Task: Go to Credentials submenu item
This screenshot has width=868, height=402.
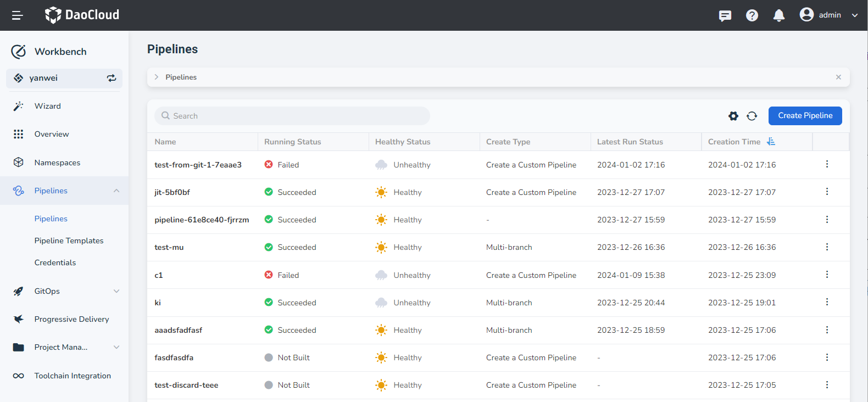Action: pyautogui.click(x=55, y=263)
